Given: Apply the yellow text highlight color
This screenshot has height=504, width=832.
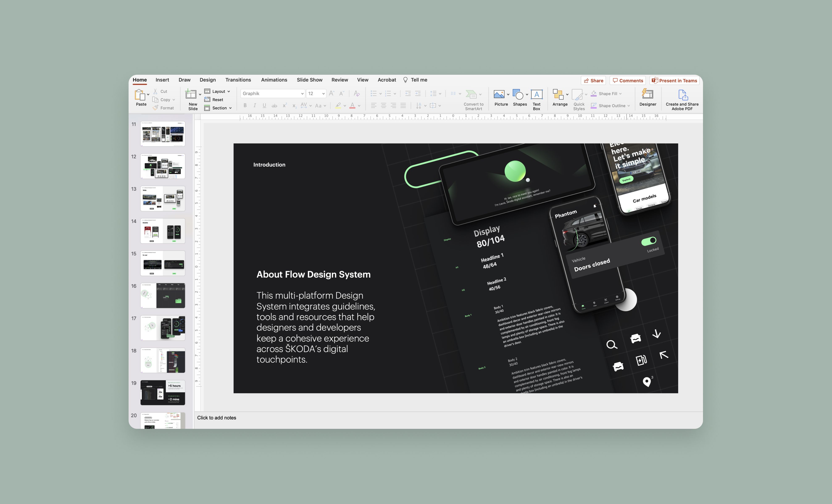Looking at the screenshot, I should point(338,106).
